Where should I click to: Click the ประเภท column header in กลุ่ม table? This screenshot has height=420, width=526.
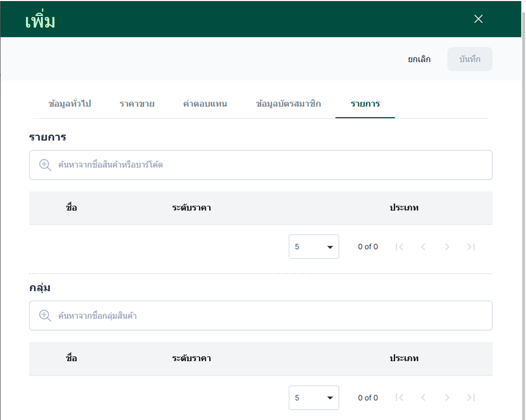point(404,358)
